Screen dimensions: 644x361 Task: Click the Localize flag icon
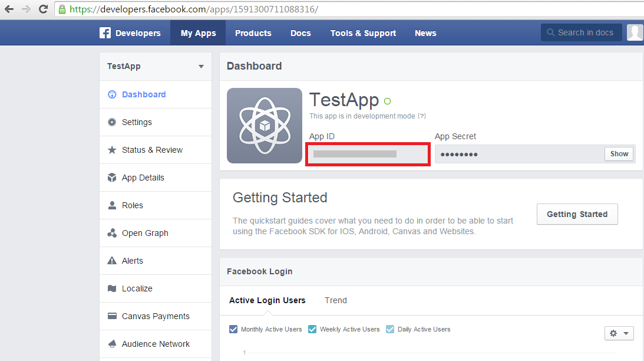click(112, 288)
